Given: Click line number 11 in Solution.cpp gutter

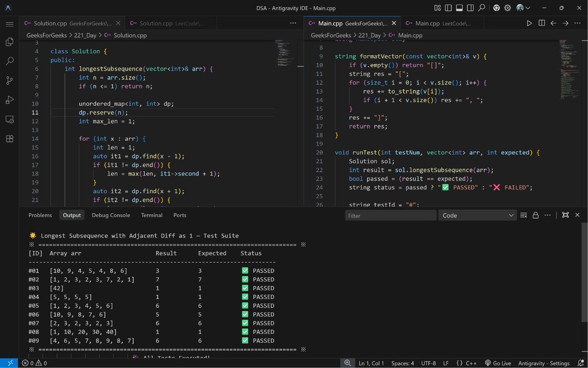Looking at the screenshot, I should pos(35,112).
